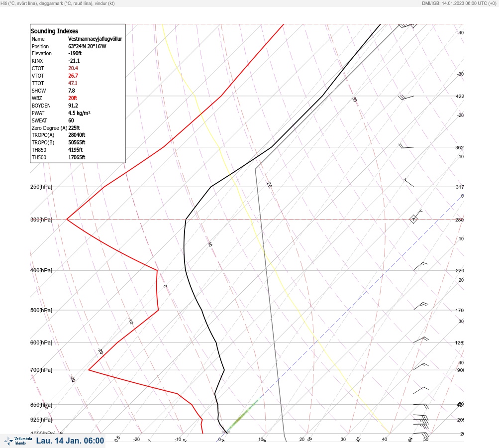Screen dimensions: 499x448
Task: Click the 700[hPa] pressure label
Action: [x=41, y=370]
